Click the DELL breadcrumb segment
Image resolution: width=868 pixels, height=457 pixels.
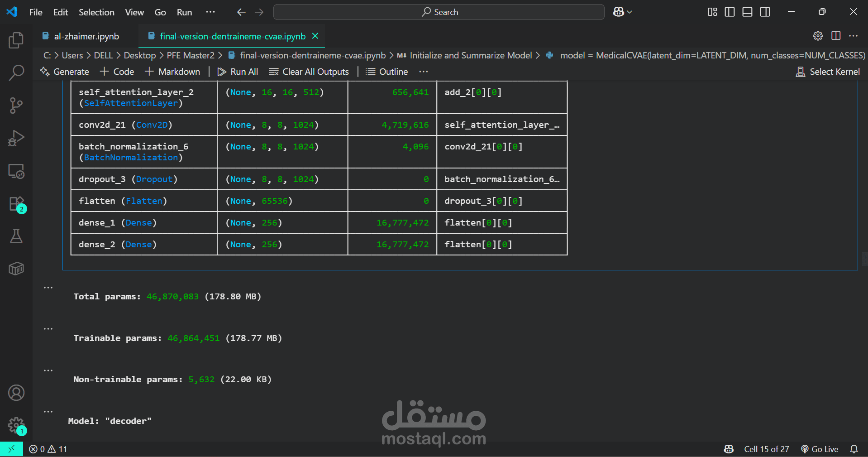(103, 55)
